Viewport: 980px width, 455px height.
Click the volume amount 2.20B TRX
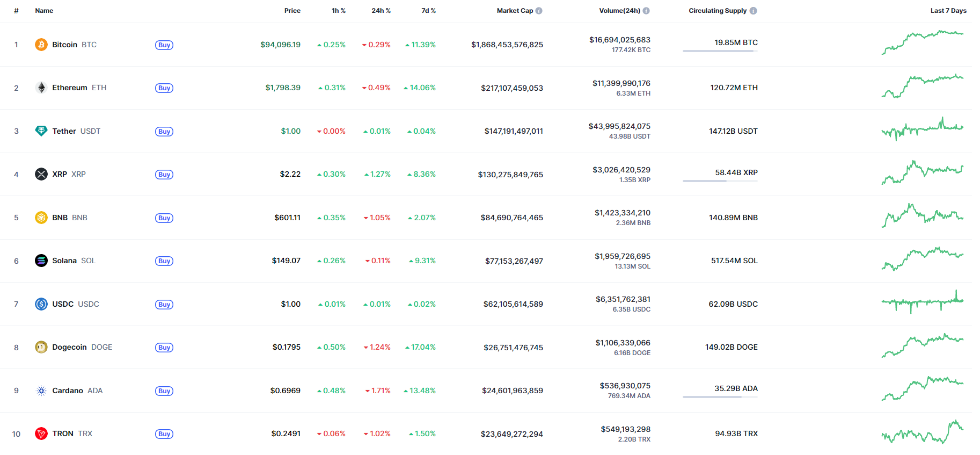[634, 439]
